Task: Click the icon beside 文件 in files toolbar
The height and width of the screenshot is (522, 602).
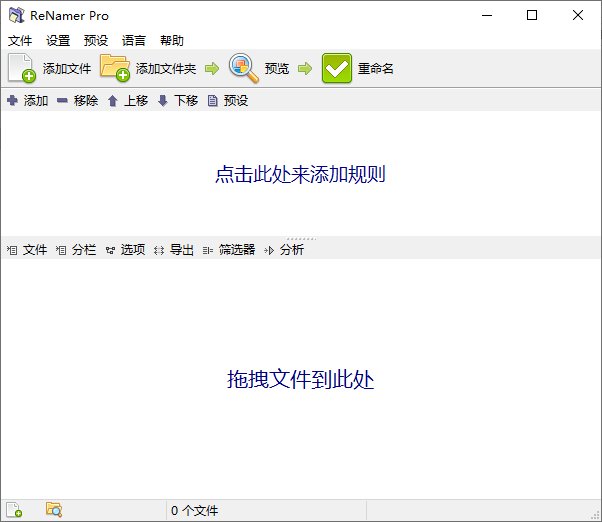Action: (12, 250)
